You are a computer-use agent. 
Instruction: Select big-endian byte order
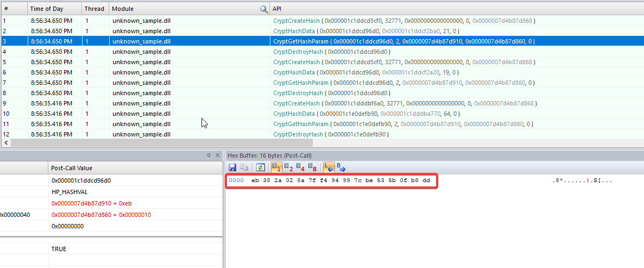click(342, 167)
